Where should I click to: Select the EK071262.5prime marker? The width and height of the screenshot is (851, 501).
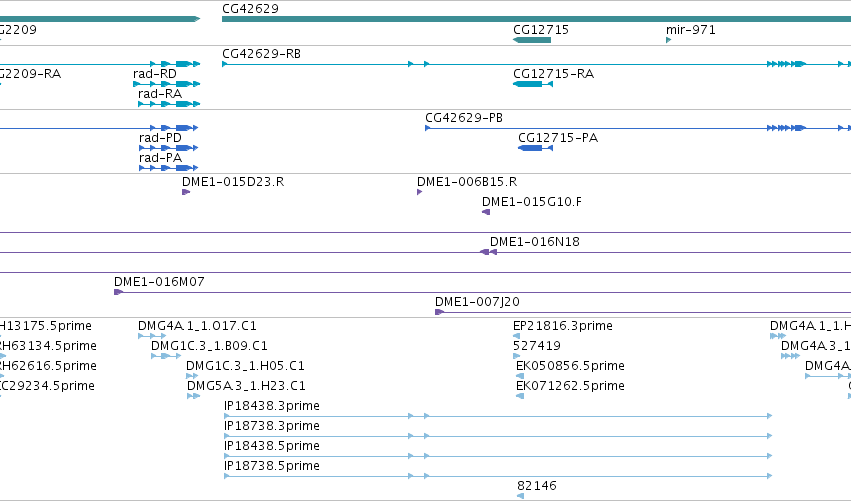pos(520,396)
